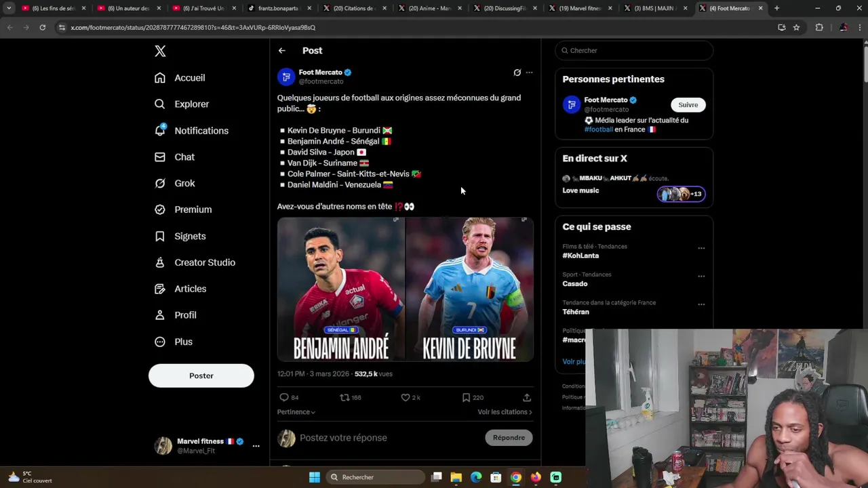Open Voir les citations link
This screenshot has width=868, height=488.
point(505,412)
